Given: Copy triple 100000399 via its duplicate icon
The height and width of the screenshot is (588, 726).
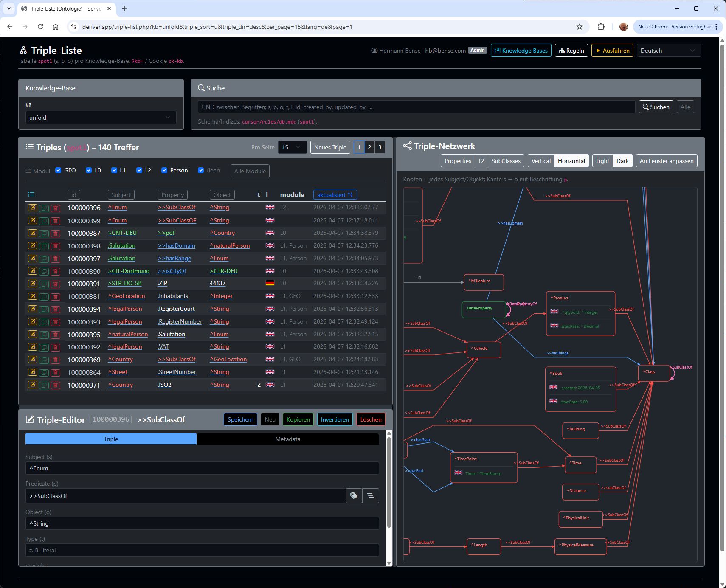Looking at the screenshot, I should [x=44, y=221].
